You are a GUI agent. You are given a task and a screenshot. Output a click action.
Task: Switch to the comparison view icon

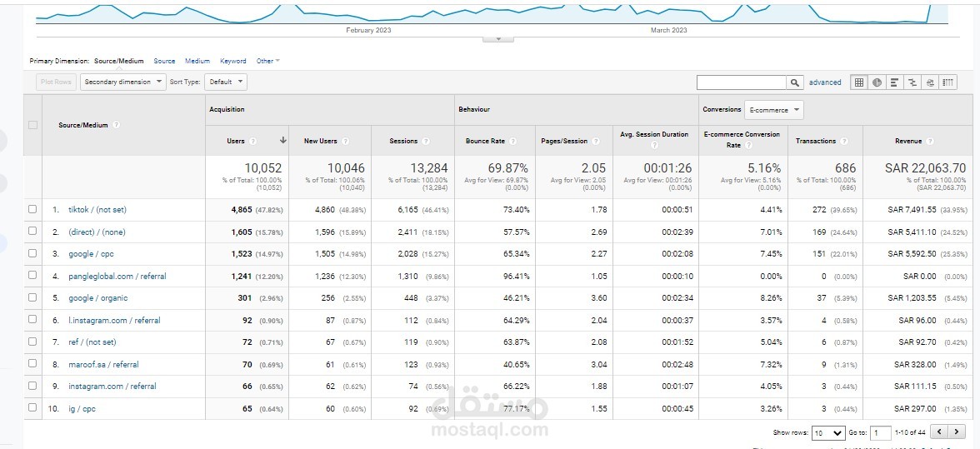point(912,82)
